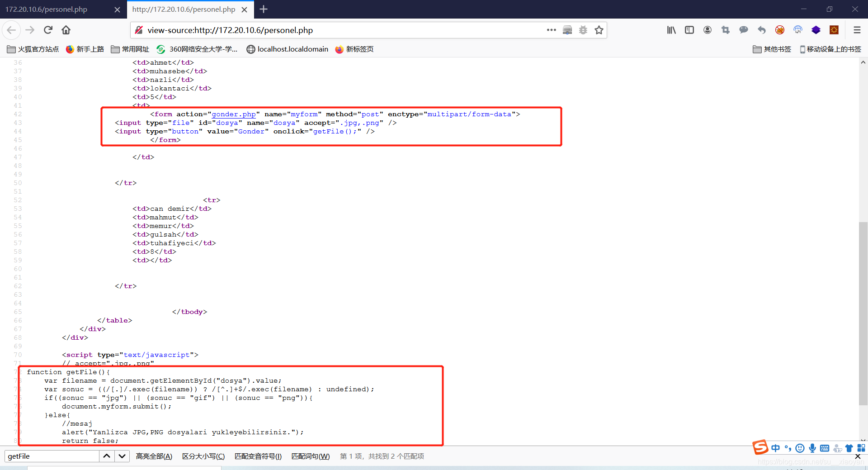Click the Forward navigation arrow
The width and height of the screenshot is (868, 470).
pyautogui.click(x=30, y=30)
